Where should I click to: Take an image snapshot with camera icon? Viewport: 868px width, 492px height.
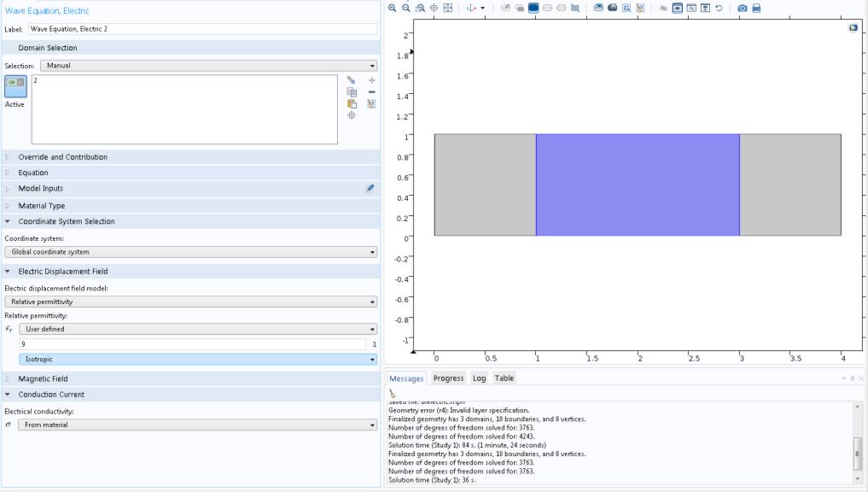743,9
